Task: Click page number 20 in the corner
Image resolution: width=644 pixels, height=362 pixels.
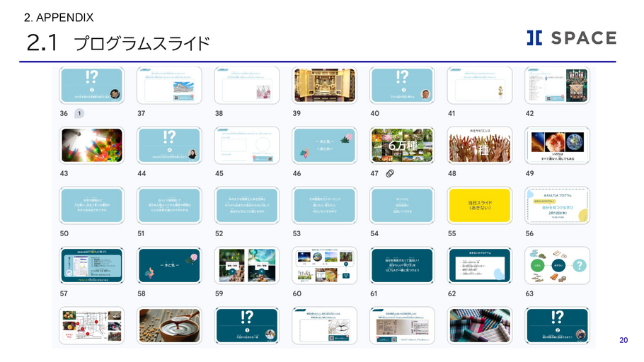Action: [623, 340]
